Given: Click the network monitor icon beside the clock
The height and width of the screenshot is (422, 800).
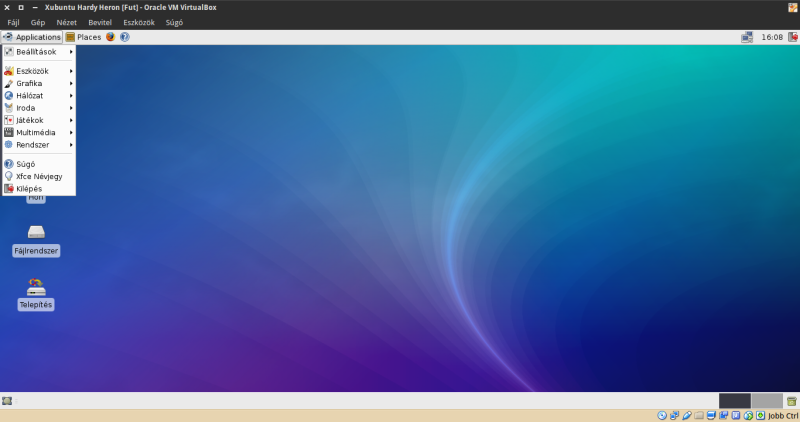Looking at the screenshot, I should 747,37.
